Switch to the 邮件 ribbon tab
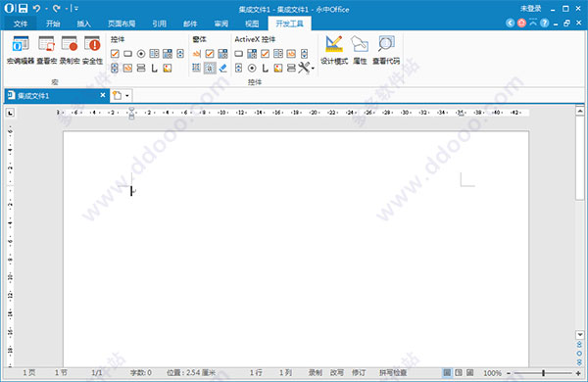 coord(190,24)
